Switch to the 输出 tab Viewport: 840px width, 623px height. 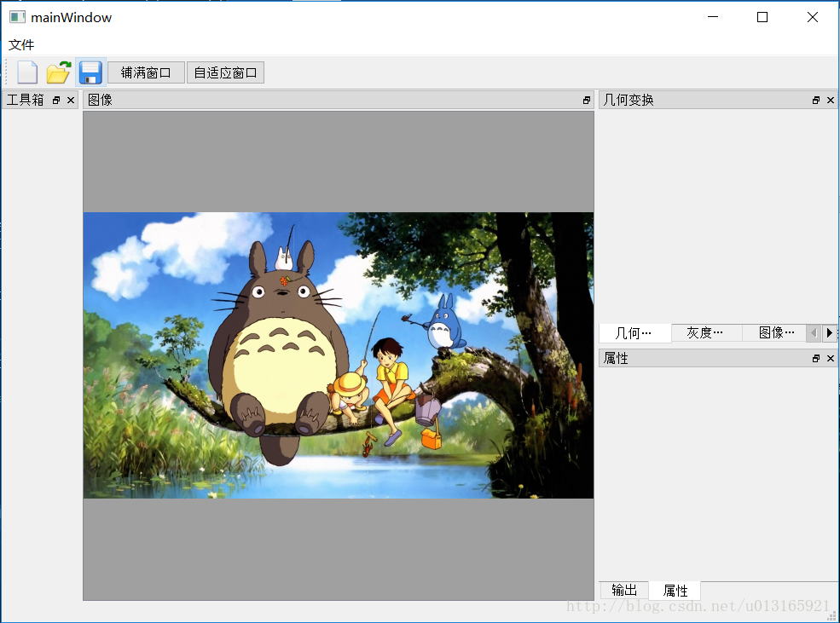624,590
